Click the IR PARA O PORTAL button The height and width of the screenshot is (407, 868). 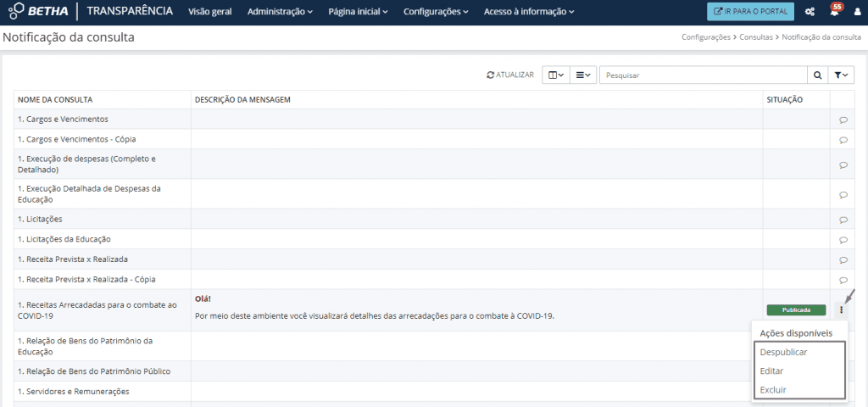click(x=750, y=12)
